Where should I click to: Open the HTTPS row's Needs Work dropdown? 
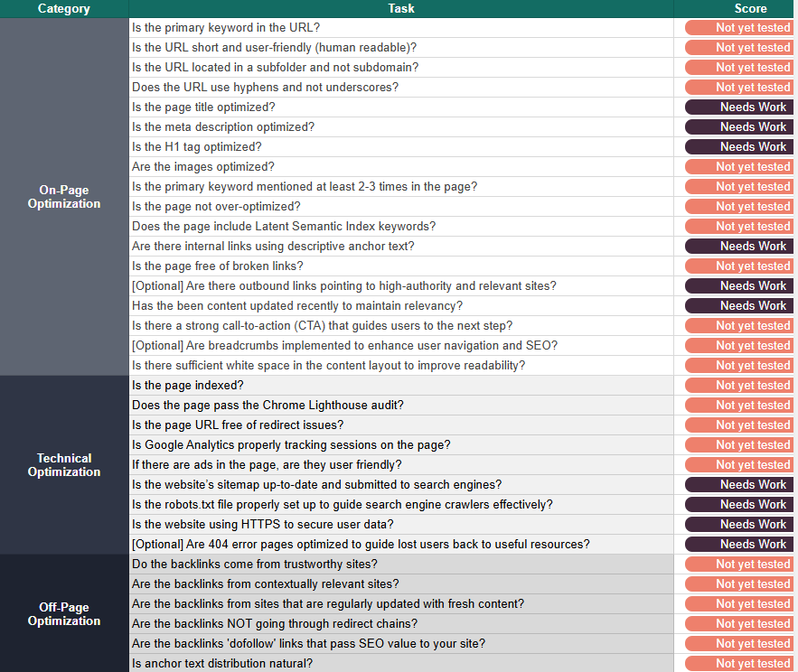[x=738, y=525]
